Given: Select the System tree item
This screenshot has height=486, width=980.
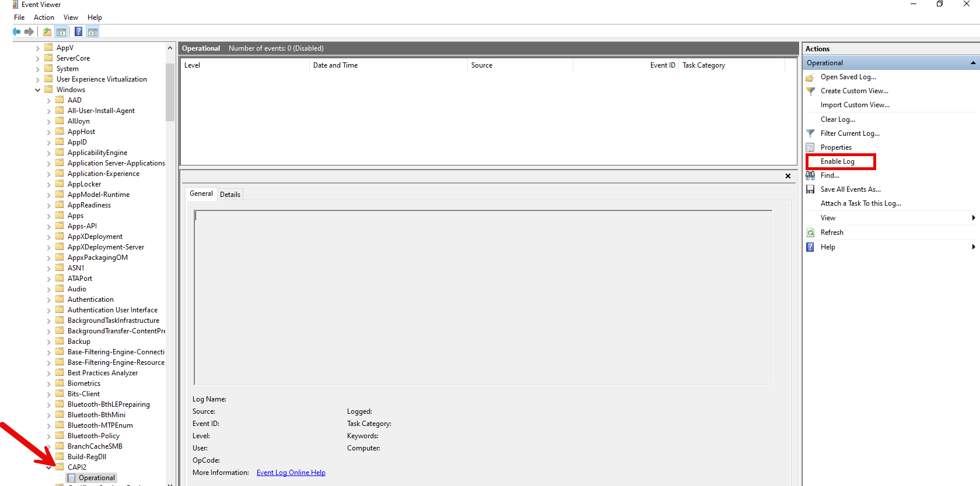Looking at the screenshot, I should click(x=67, y=69).
